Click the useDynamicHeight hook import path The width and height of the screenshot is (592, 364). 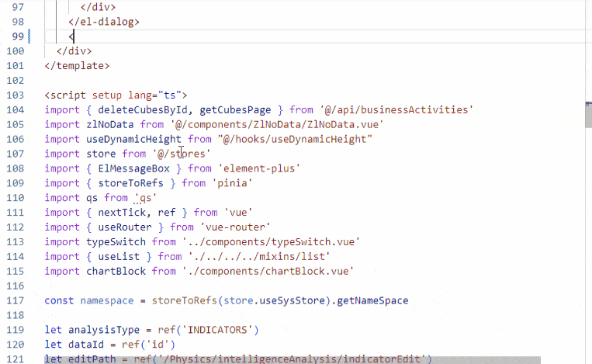[295, 139]
